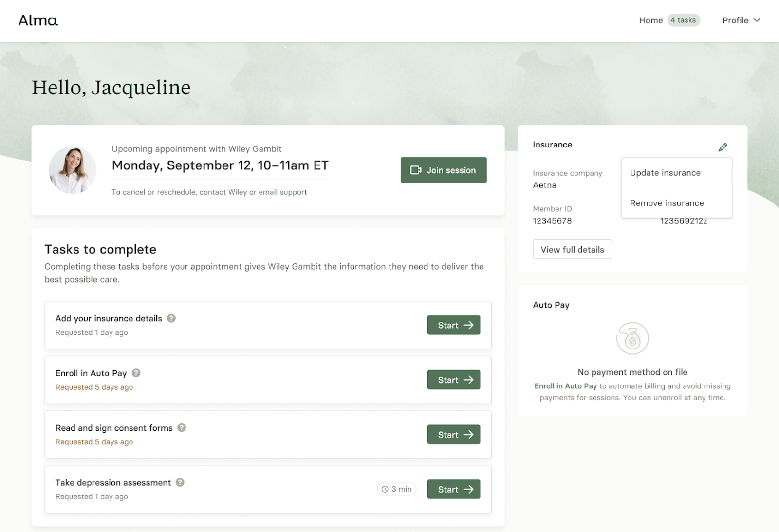779x532 pixels.
Task: Click help icon beside Take depression assessment
Action: (179, 482)
